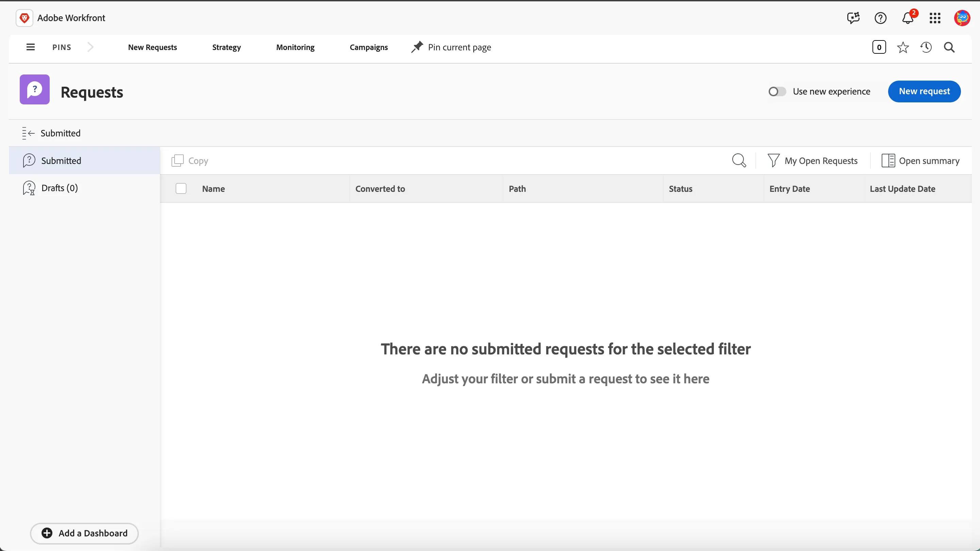This screenshot has height=551, width=980.
Task: Sort by the Entry Date column header
Action: [789, 189]
